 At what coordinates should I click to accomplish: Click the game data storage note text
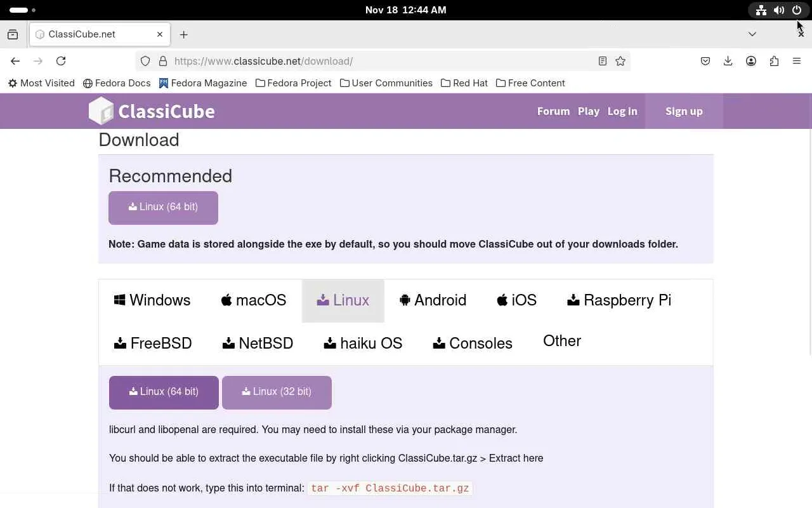[393, 244]
